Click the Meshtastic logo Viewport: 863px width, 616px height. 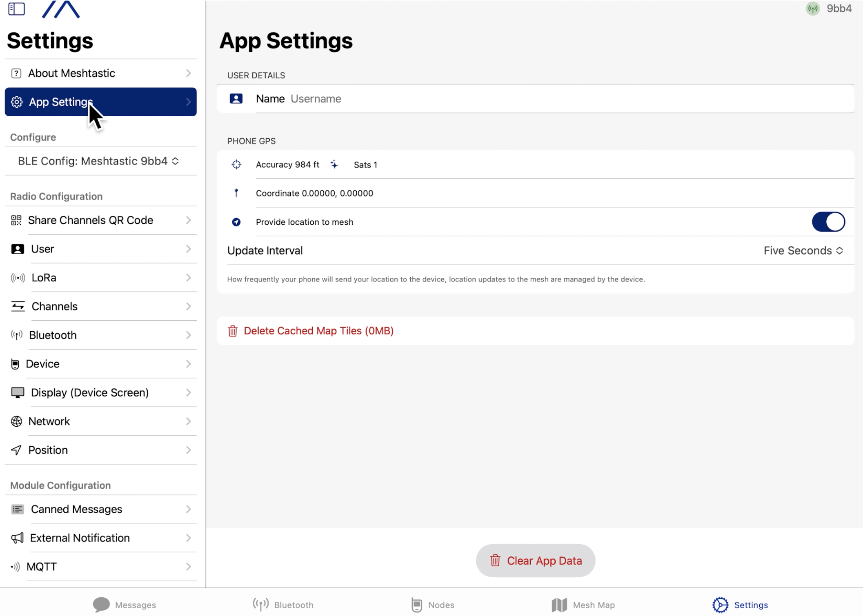click(61, 9)
